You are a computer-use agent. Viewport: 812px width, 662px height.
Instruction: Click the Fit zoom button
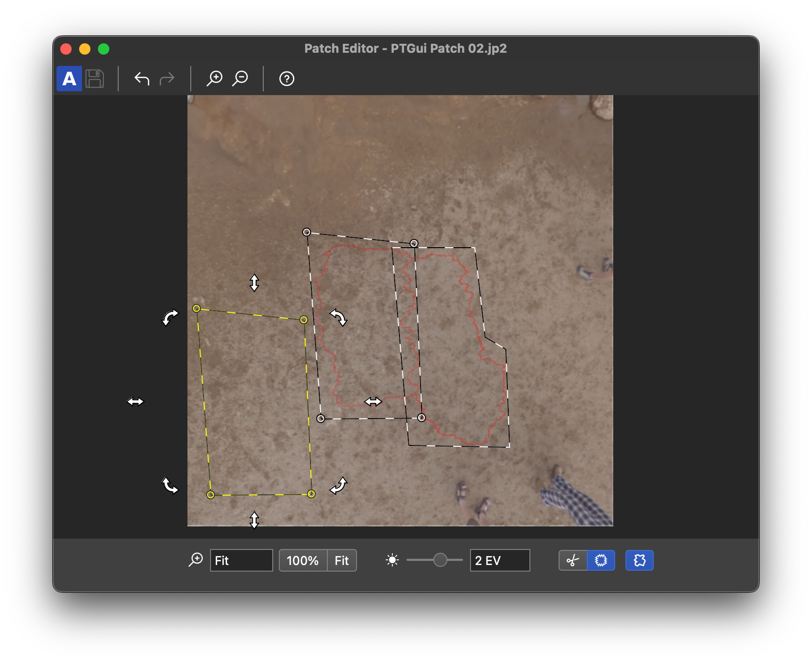[341, 560]
